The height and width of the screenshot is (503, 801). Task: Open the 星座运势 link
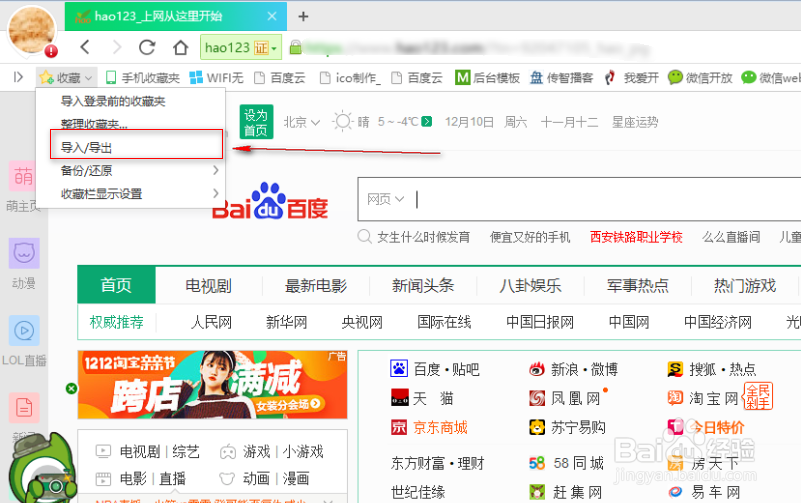635,122
